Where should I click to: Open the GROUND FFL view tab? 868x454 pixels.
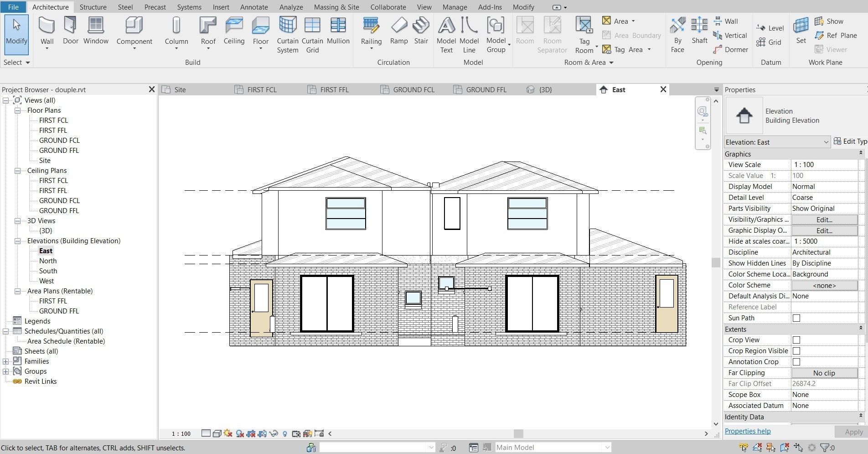coord(486,90)
